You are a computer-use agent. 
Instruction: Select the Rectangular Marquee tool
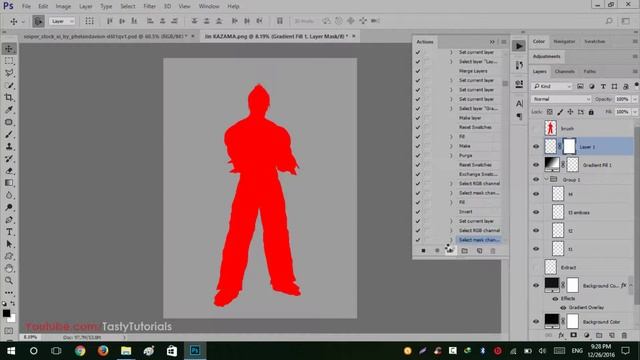pyautogui.click(x=9, y=61)
